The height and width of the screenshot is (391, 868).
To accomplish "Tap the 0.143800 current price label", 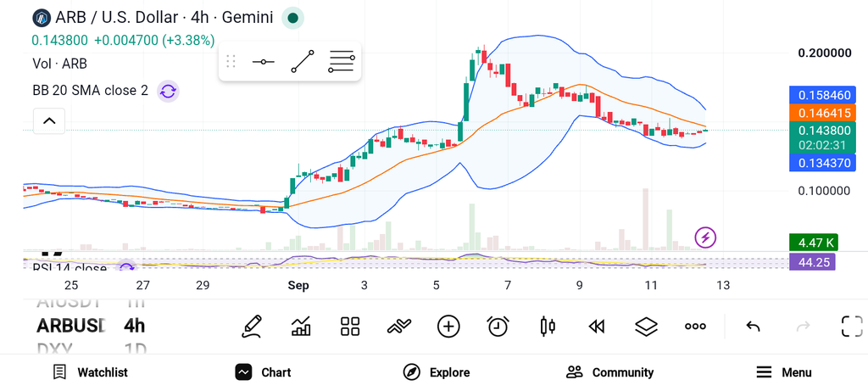I will (822, 131).
